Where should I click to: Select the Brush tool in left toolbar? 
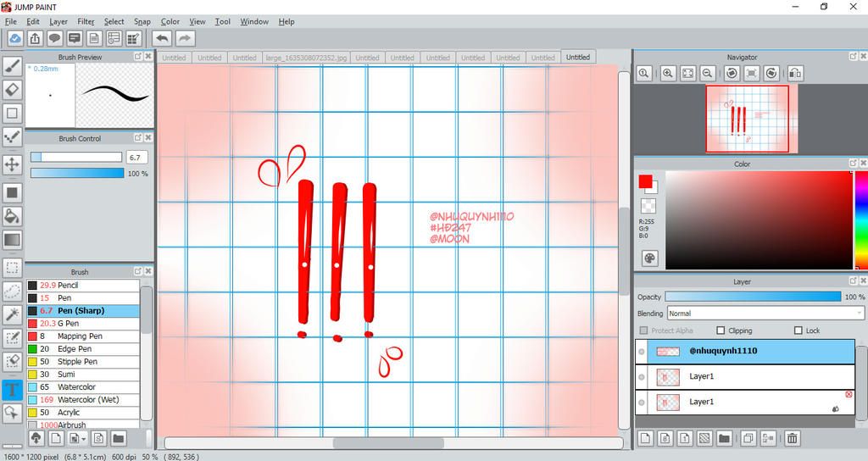[x=12, y=65]
